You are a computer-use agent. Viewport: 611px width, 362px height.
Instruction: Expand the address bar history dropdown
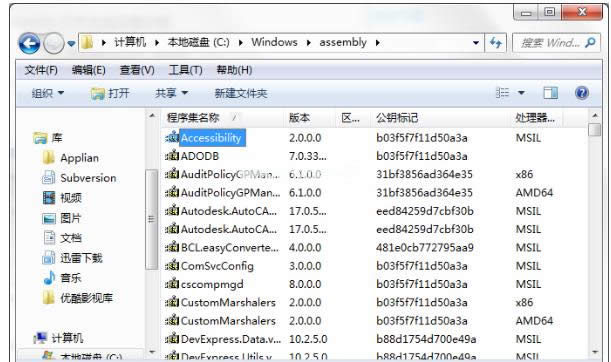476,42
